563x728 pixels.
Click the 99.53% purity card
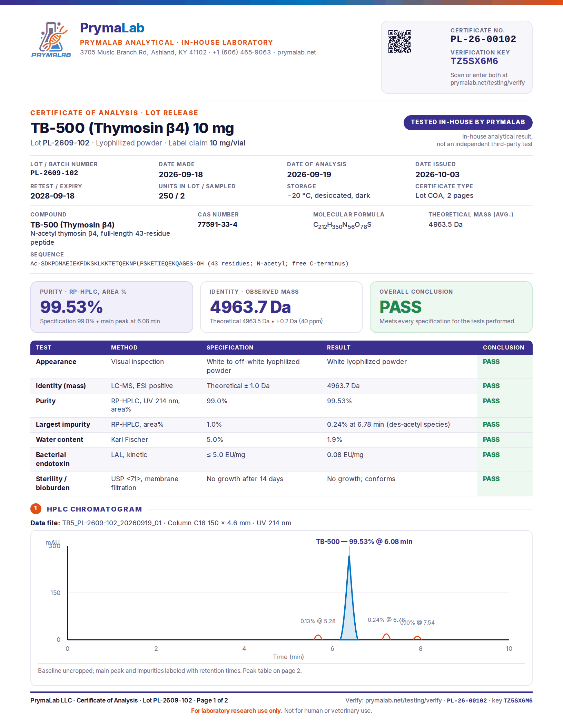(112, 307)
